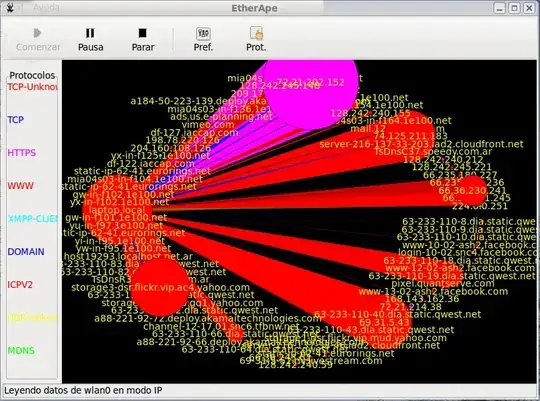Click the MDNS legend label
The height and width of the screenshot is (401, 540).
[21, 350]
